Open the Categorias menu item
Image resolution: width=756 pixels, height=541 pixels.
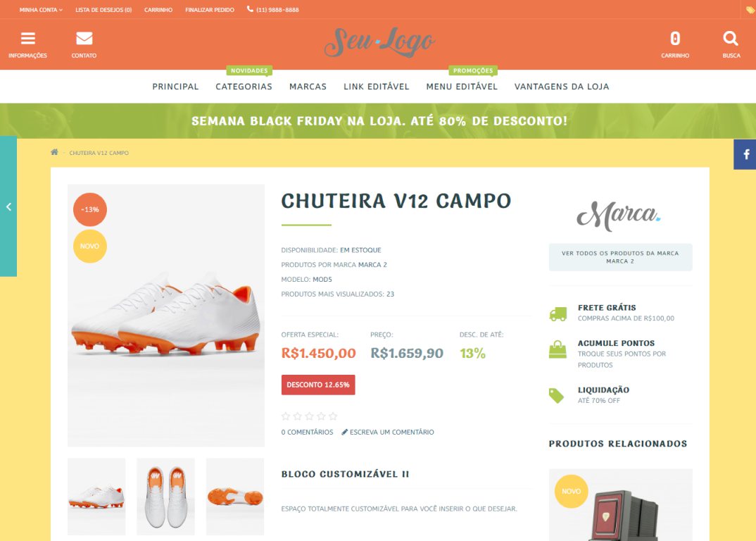tap(244, 87)
